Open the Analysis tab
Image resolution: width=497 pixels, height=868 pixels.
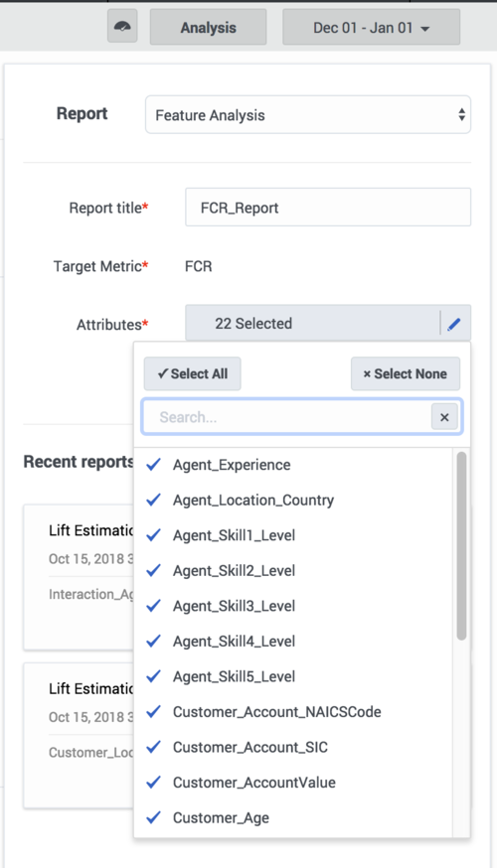tap(209, 27)
